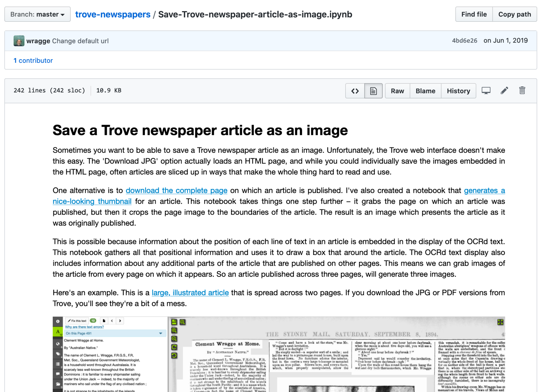Click the '242 lines (242 sloc)' text
Screen dimensions: 541x392
(49, 91)
